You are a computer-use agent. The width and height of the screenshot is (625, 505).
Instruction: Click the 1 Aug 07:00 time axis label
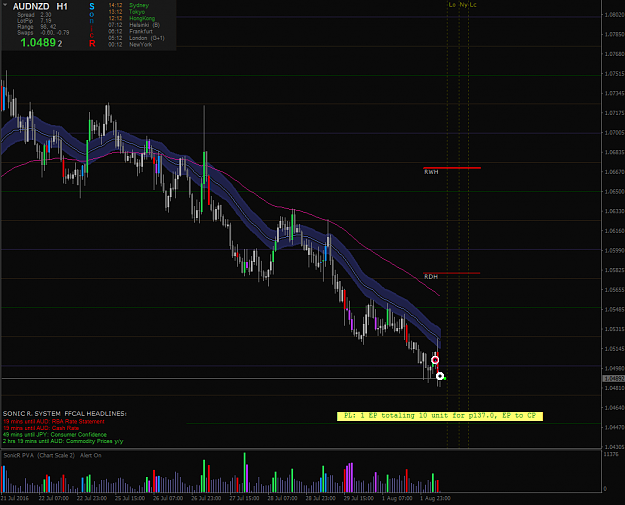tap(397, 498)
